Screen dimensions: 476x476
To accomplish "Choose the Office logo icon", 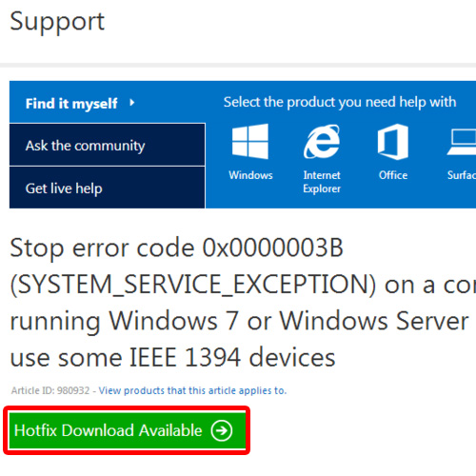I will 393,142.
